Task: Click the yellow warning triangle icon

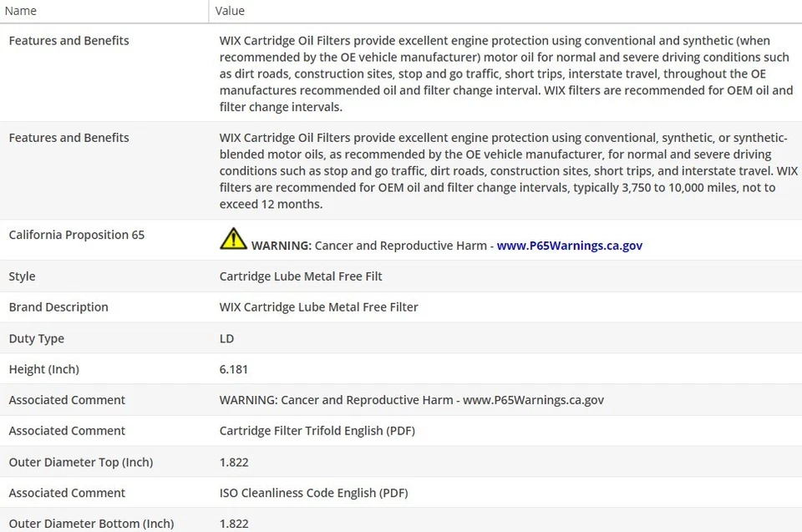Action: [233, 240]
